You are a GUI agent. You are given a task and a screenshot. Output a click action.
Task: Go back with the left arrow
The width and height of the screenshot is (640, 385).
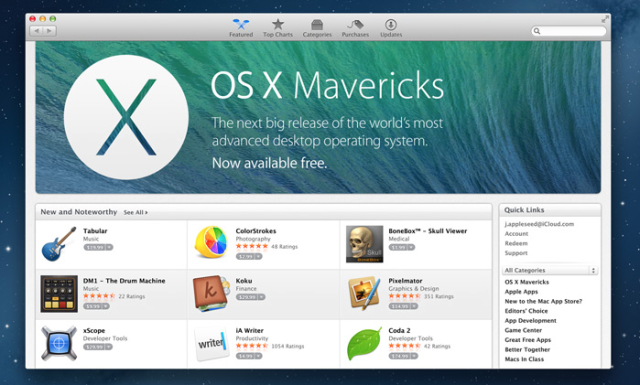36,31
